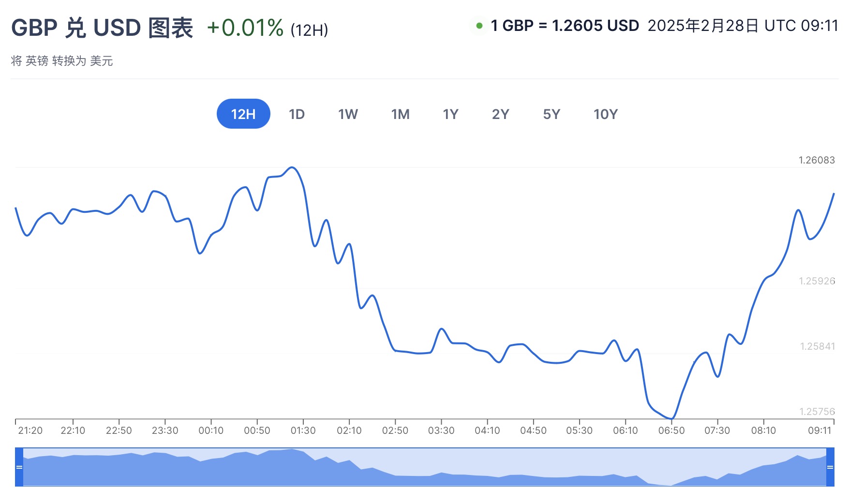Image resolution: width=864 pixels, height=504 pixels.
Task: Click the 1 GBP = 1.2605 USD rate
Action: pyautogui.click(x=565, y=26)
